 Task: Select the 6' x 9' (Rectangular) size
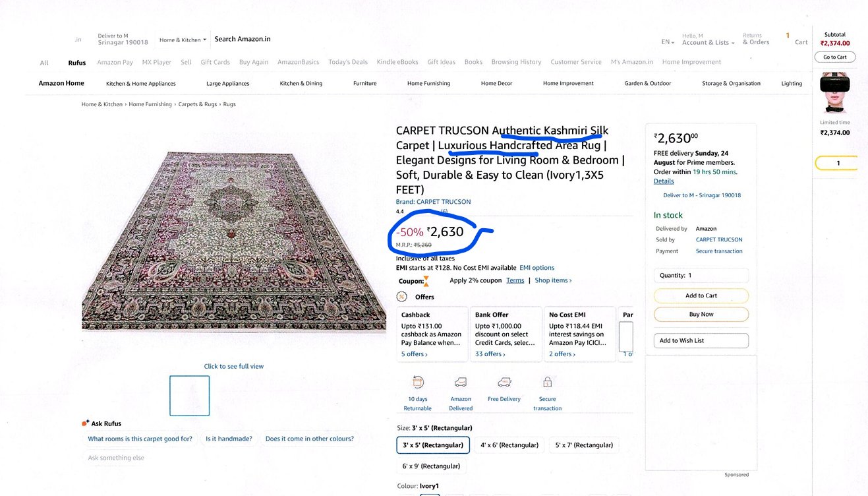coord(431,465)
